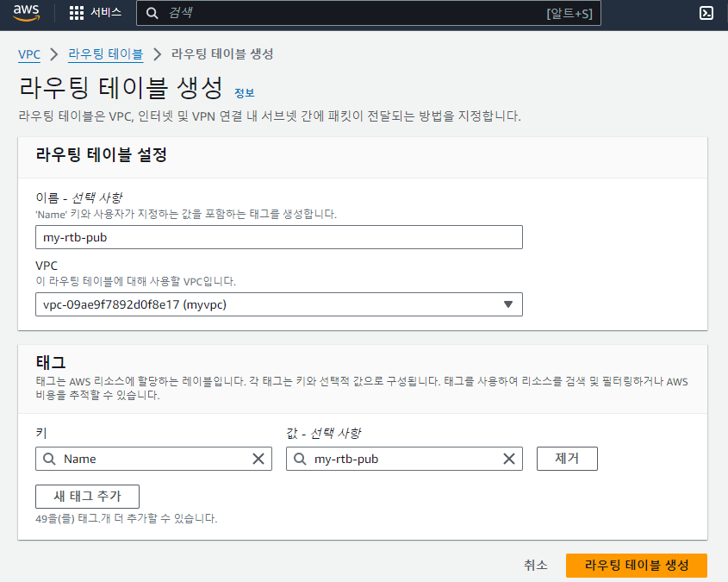Click the 태그 section heading
The height and width of the screenshot is (582, 728).
[51, 362]
